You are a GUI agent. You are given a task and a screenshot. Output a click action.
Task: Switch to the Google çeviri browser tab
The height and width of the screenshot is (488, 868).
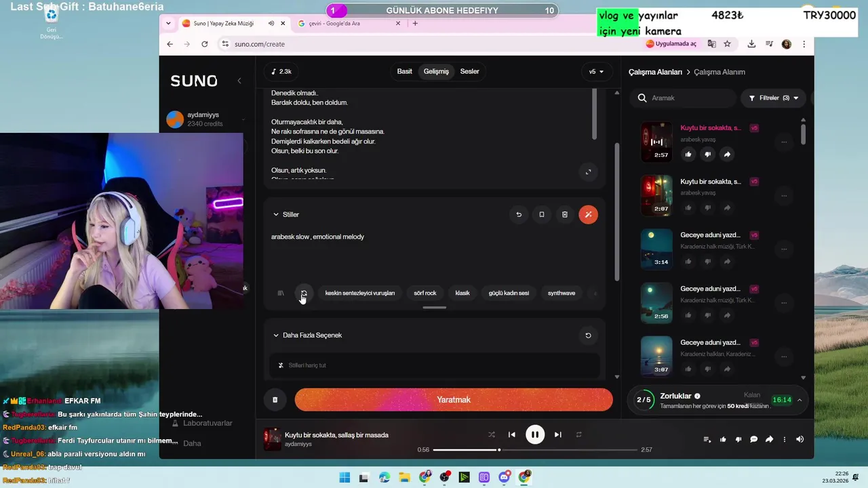point(348,23)
